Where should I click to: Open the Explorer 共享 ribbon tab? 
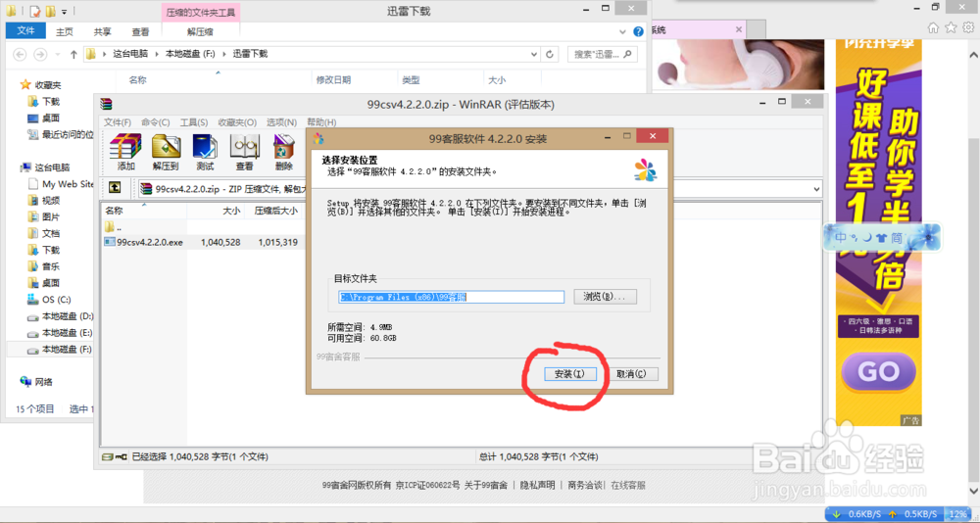click(x=103, y=31)
